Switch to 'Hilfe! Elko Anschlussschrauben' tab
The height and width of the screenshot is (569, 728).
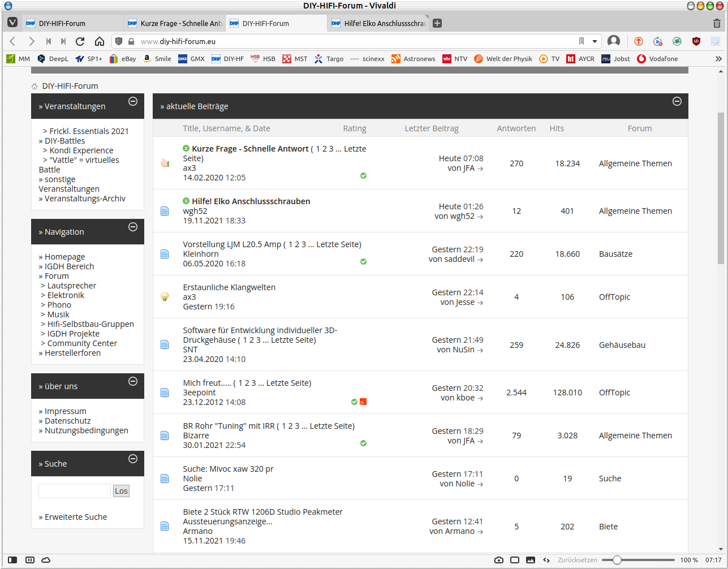pos(379,23)
